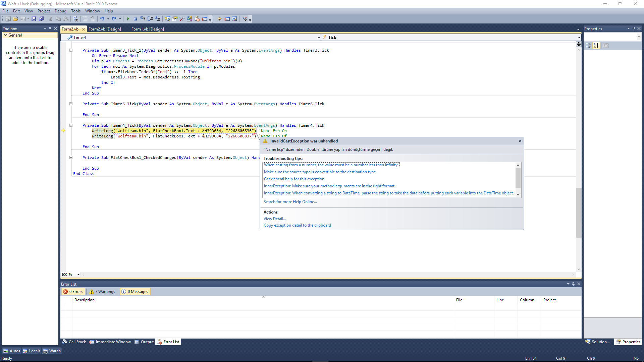
Task: Open the Tools menu
Action: (75, 11)
